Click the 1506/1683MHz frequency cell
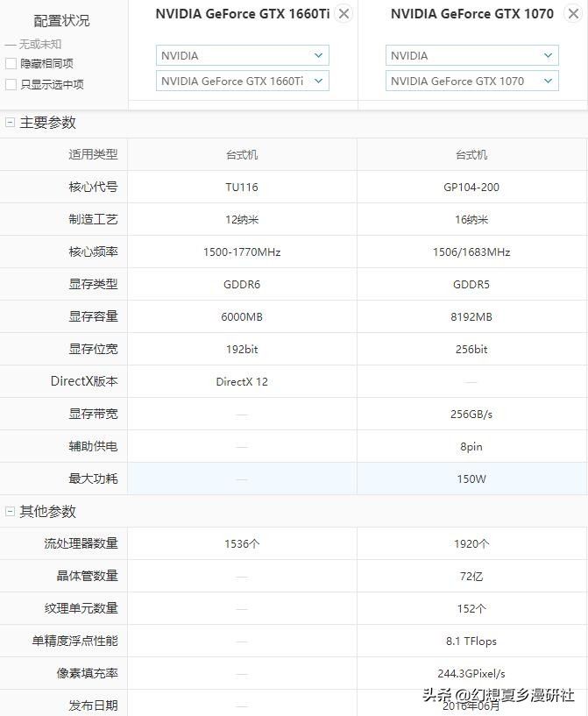Viewport: 588px width, 716px height. click(471, 252)
